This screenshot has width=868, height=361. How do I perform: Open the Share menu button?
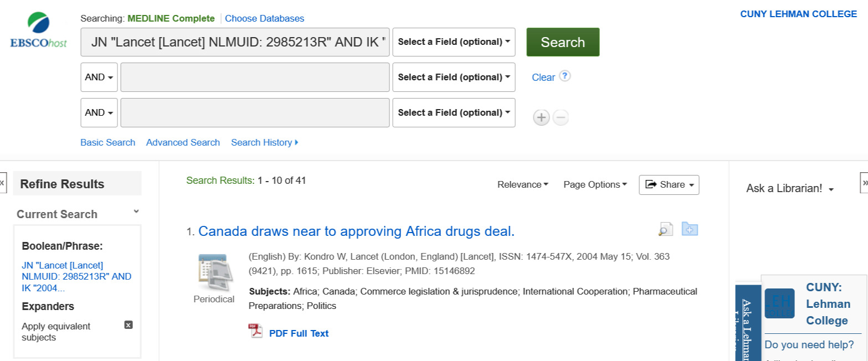669,185
